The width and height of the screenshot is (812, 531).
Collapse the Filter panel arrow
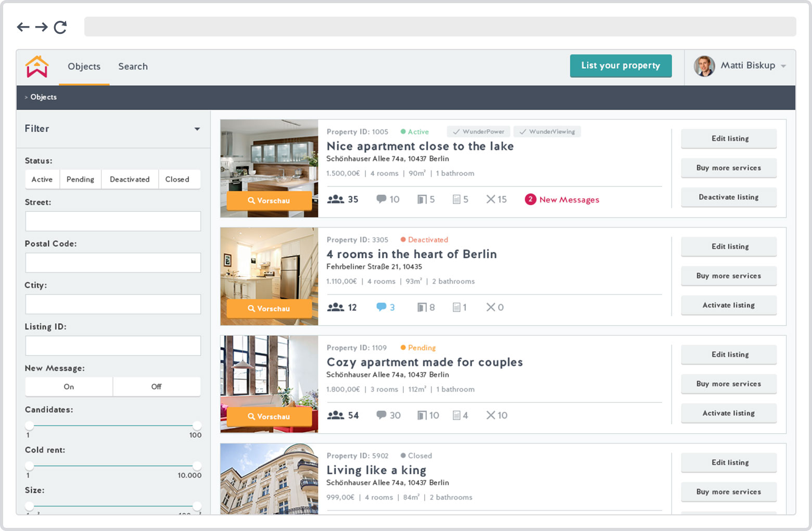click(197, 129)
